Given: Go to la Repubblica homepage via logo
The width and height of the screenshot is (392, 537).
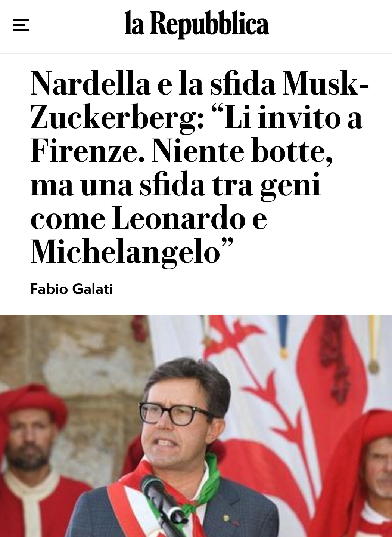Looking at the screenshot, I should pos(197,24).
